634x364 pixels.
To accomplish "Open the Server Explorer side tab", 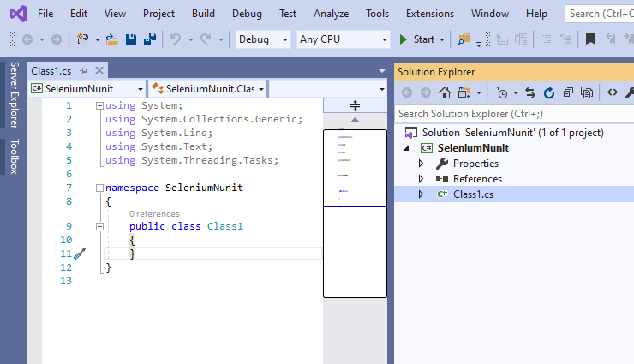I will pos(15,95).
